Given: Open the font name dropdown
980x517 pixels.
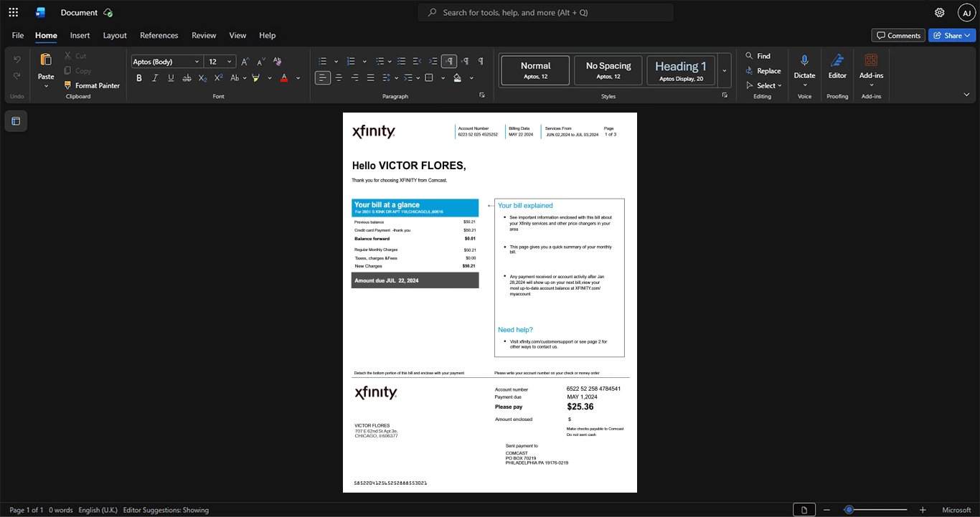Looking at the screenshot, I should 197,62.
